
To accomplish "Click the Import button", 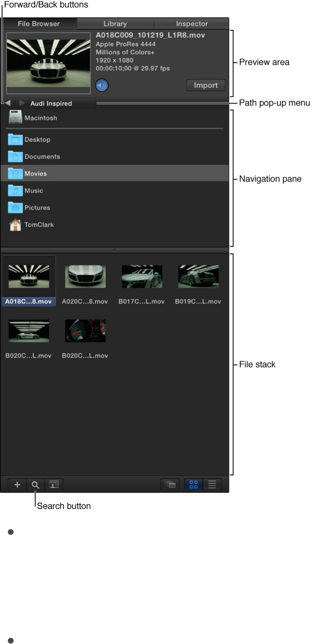I will click(x=206, y=85).
